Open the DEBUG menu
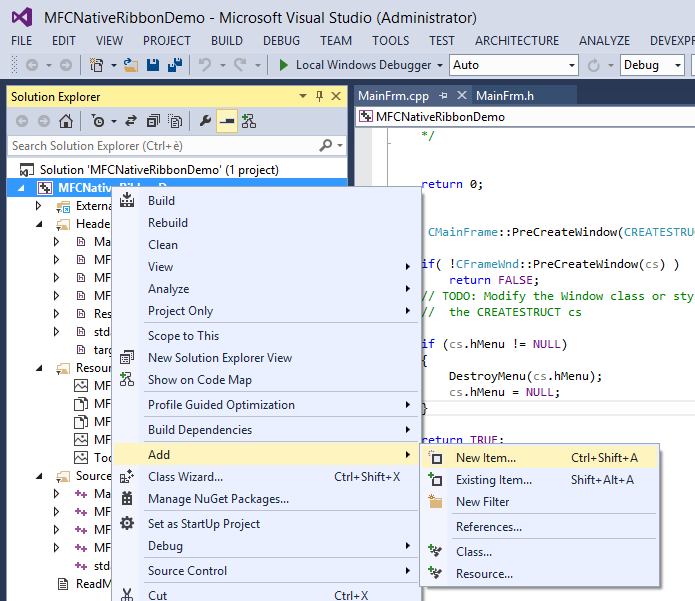The width and height of the screenshot is (695, 601). click(281, 41)
